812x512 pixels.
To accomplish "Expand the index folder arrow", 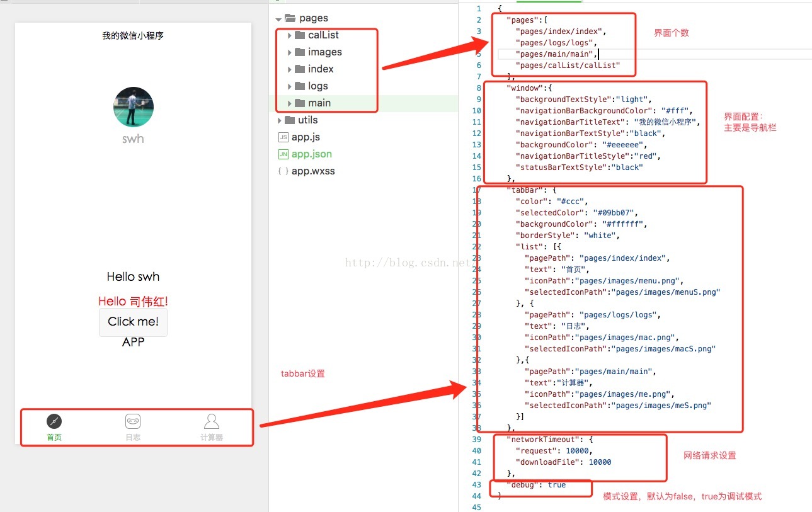I will (x=289, y=69).
